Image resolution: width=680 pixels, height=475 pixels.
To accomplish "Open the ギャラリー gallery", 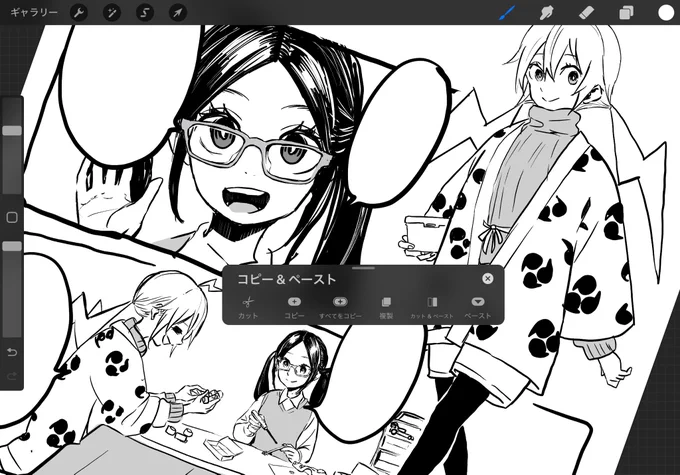I will click(34, 12).
